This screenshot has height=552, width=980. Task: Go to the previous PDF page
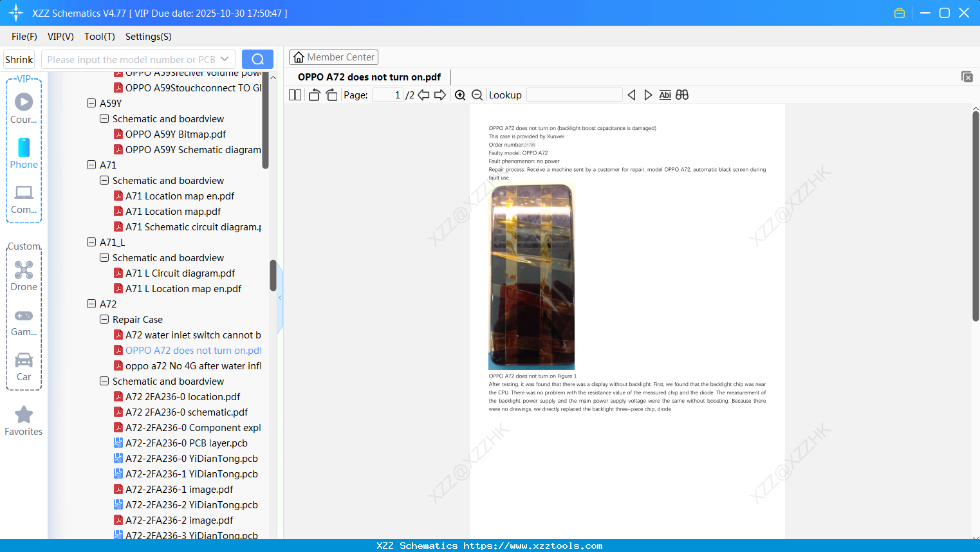423,95
